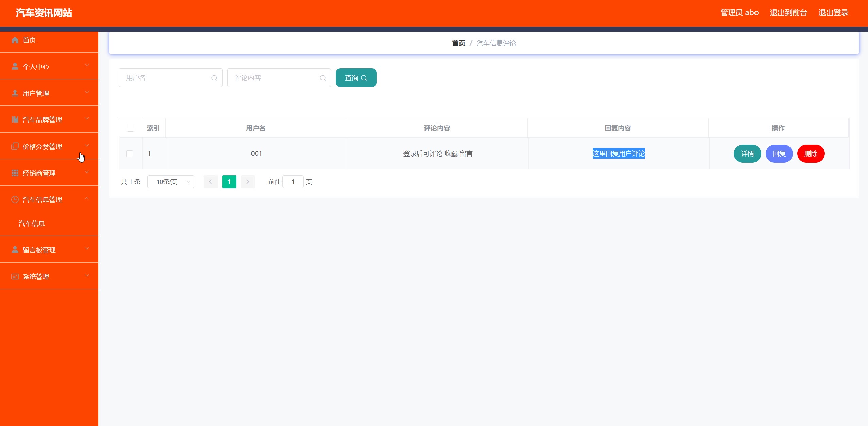Collapse the 汽车信息管理 menu chevron
This screenshot has width=868, height=426.
click(87, 199)
